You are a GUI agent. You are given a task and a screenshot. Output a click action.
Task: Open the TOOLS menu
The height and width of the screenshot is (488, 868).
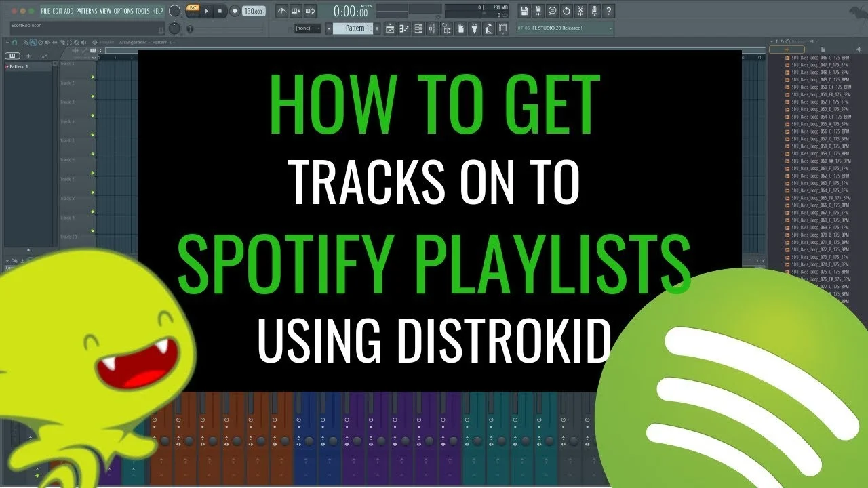[142, 11]
